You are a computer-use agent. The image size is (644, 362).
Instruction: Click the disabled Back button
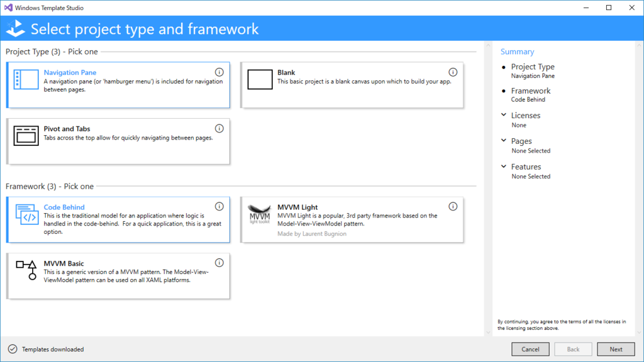pyautogui.click(x=573, y=349)
